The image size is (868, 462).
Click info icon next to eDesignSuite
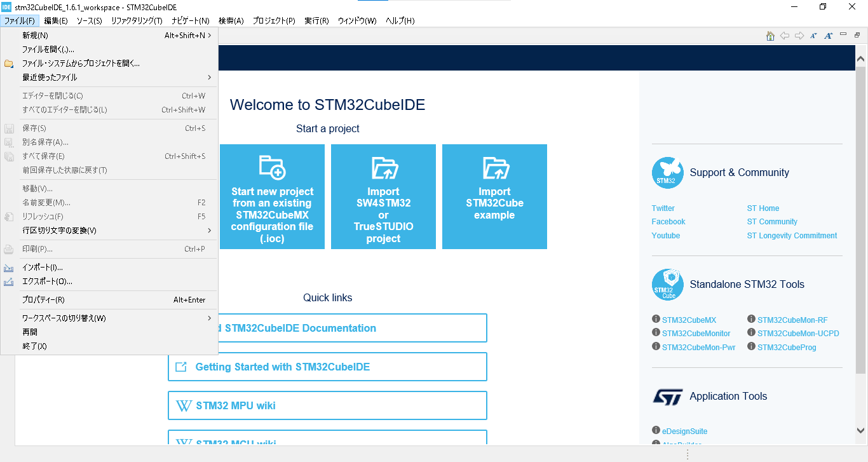(x=656, y=431)
